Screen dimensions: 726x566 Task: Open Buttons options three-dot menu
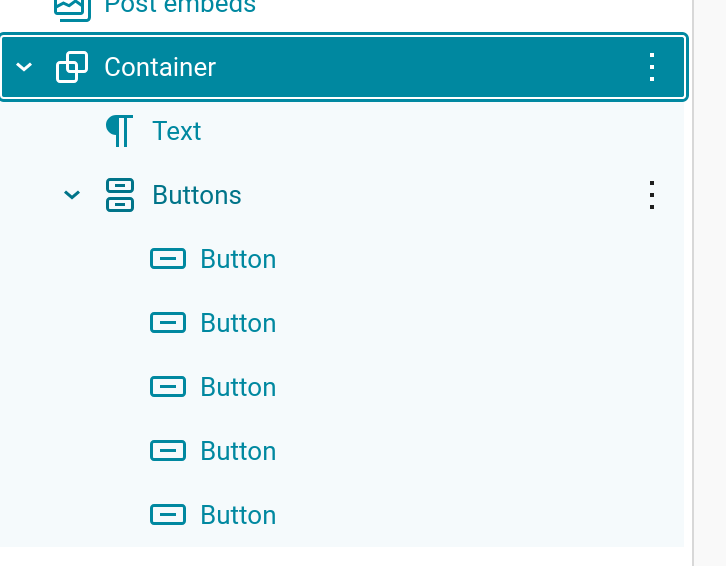(x=652, y=195)
